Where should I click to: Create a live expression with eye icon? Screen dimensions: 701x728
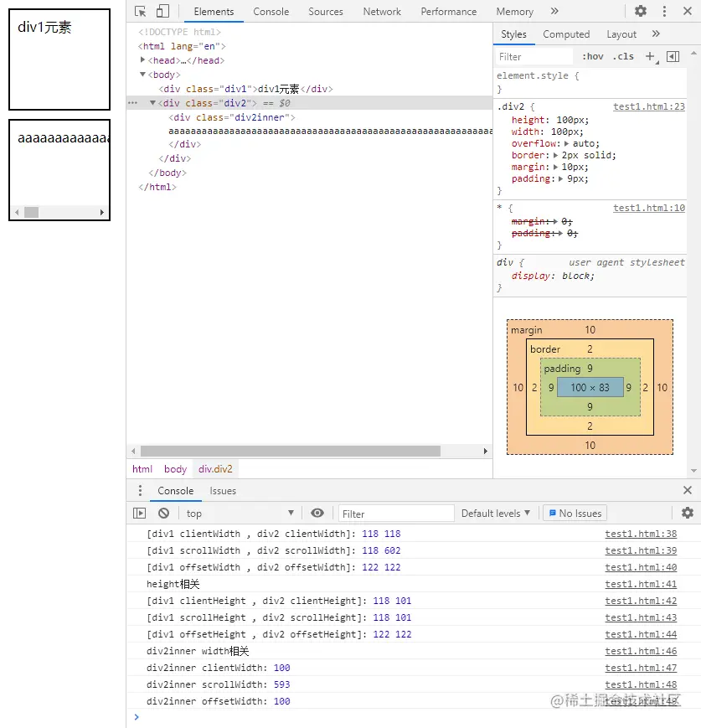pos(317,513)
